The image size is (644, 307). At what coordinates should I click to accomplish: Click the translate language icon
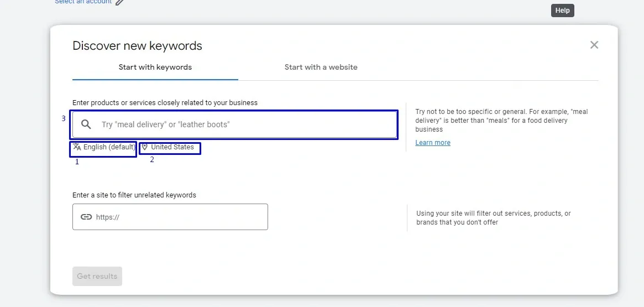(x=77, y=147)
